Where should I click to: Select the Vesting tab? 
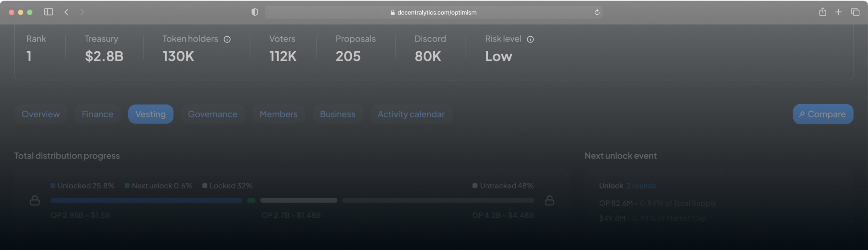pos(151,114)
